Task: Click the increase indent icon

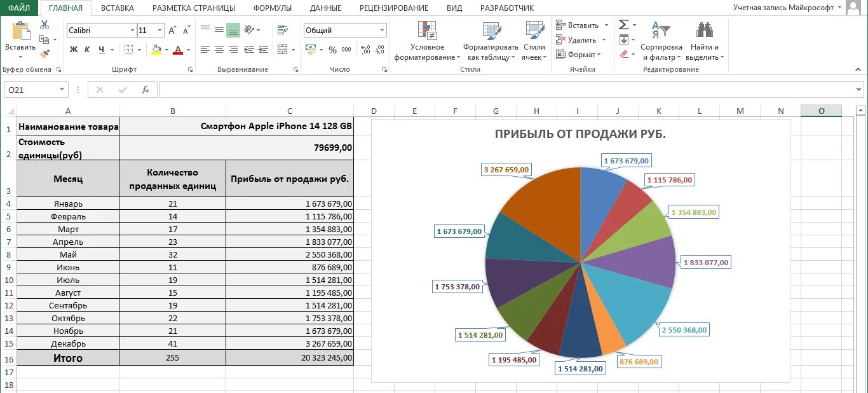Action: tap(264, 50)
